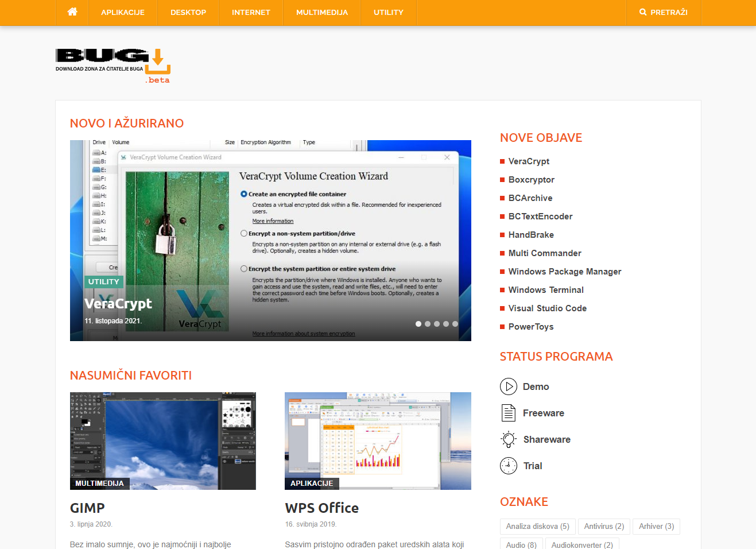Open the GIMP article title
This screenshot has height=549, width=756.
(x=87, y=508)
